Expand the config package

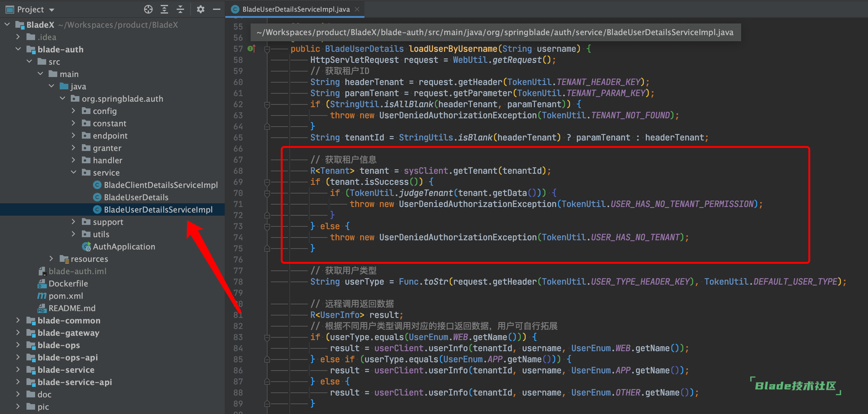click(x=74, y=111)
